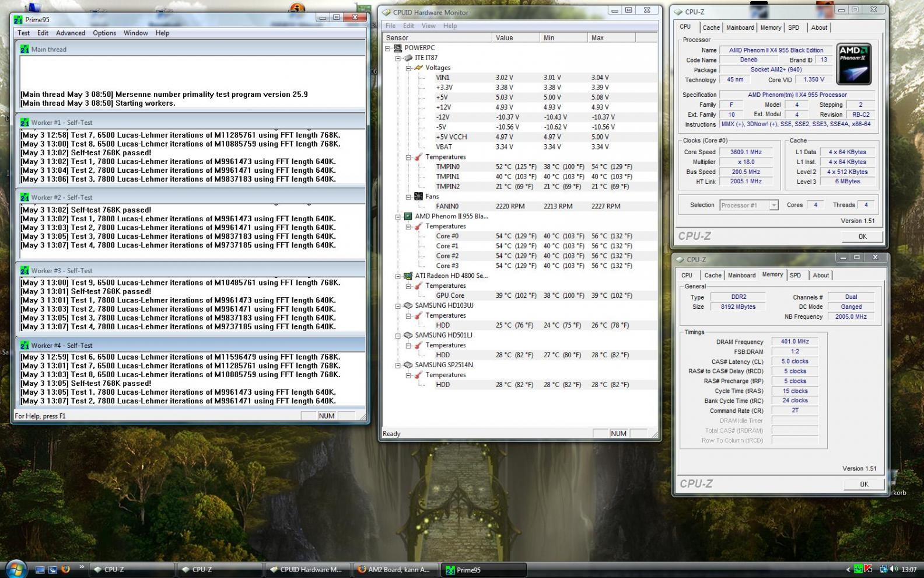Click the taskbar clock showing 13:07
924x578 pixels.
(908, 570)
